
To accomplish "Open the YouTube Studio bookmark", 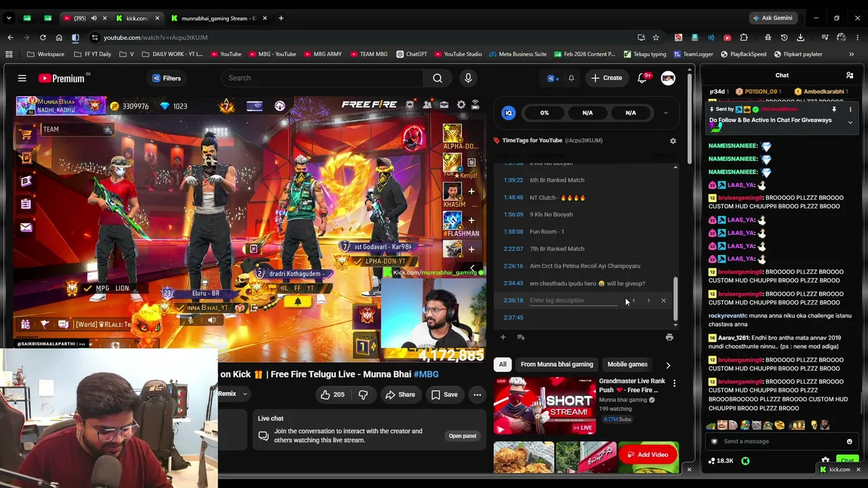I will (458, 54).
